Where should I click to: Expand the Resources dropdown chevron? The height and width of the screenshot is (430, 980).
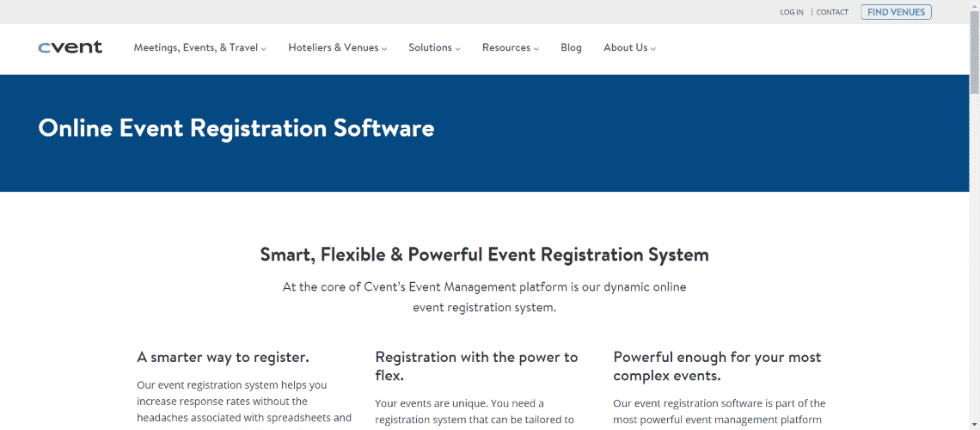(536, 49)
